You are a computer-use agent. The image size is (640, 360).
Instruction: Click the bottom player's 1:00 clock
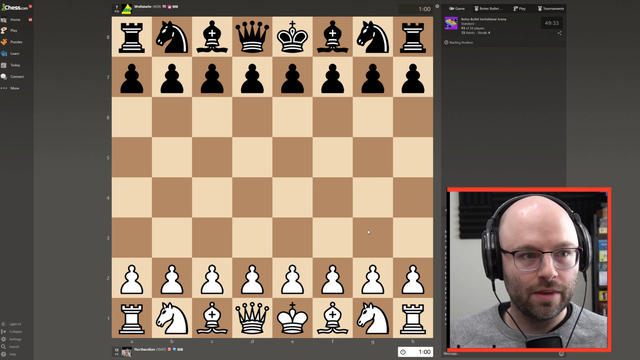click(415, 352)
